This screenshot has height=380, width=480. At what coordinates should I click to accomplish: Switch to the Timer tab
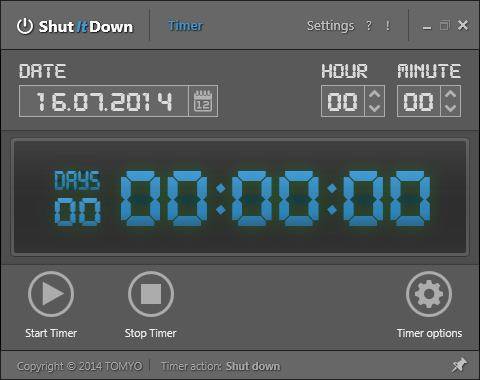tap(185, 26)
